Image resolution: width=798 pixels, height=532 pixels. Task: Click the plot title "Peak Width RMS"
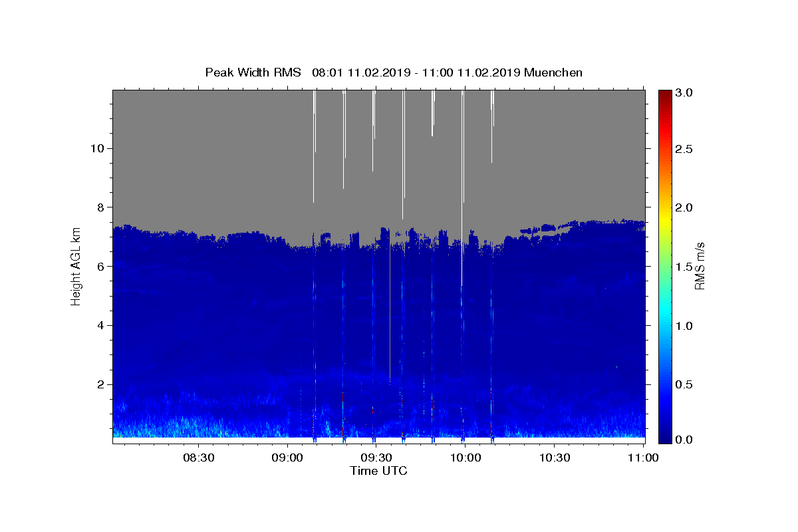coord(253,72)
